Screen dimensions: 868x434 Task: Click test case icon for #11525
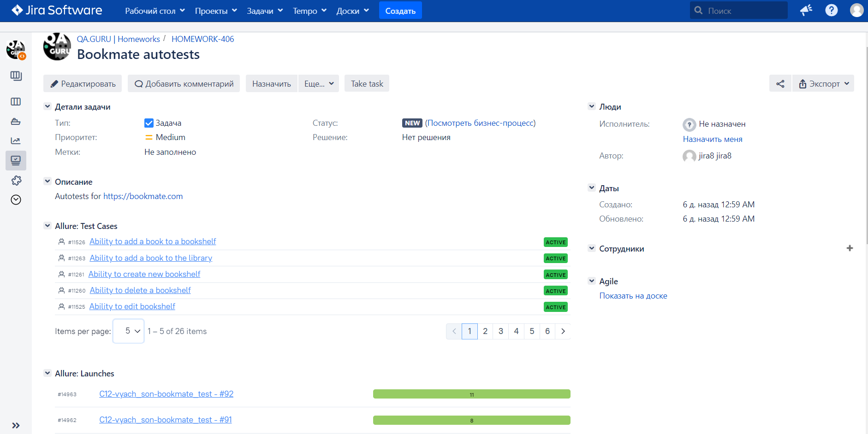tap(61, 306)
